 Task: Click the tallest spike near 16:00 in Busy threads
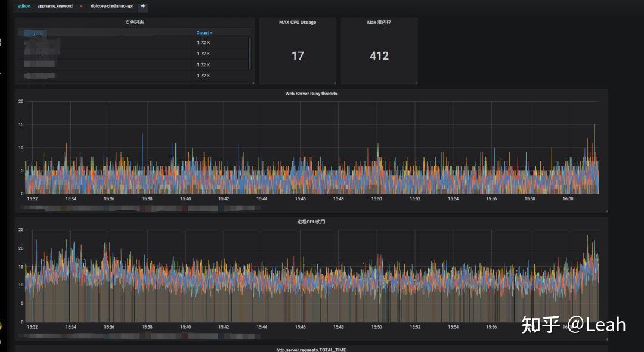click(x=594, y=139)
